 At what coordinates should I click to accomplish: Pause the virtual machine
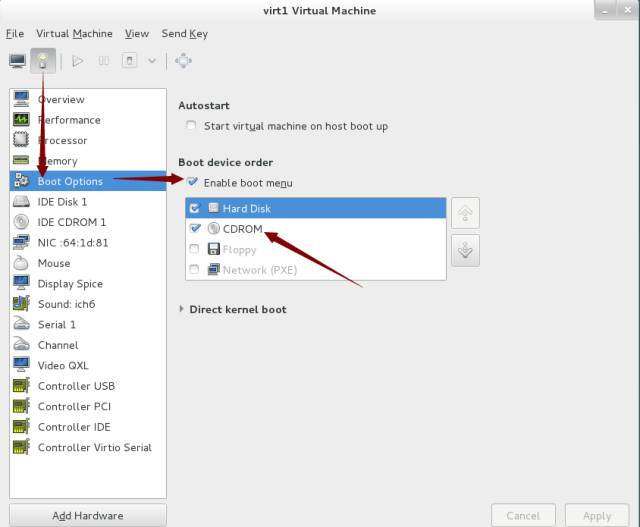(104, 61)
